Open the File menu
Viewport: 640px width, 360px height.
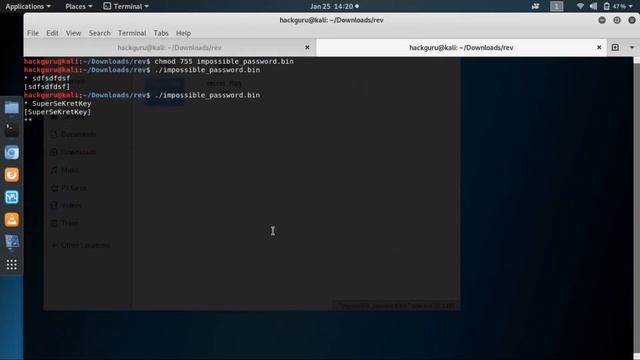point(33,33)
